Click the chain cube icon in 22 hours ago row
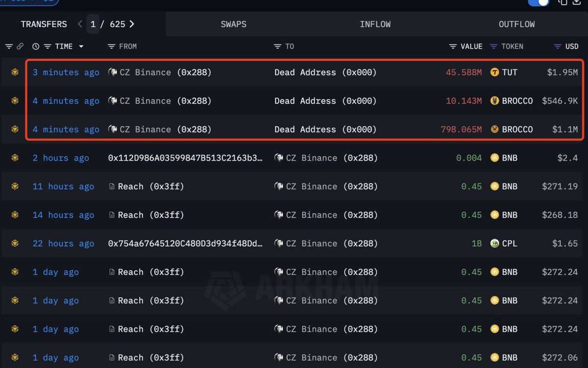 point(15,243)
